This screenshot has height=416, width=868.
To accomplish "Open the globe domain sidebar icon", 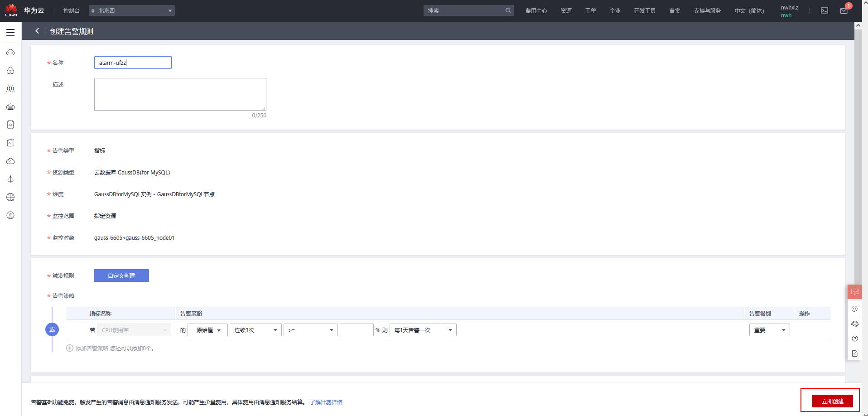I will click(x=10, y=197).
